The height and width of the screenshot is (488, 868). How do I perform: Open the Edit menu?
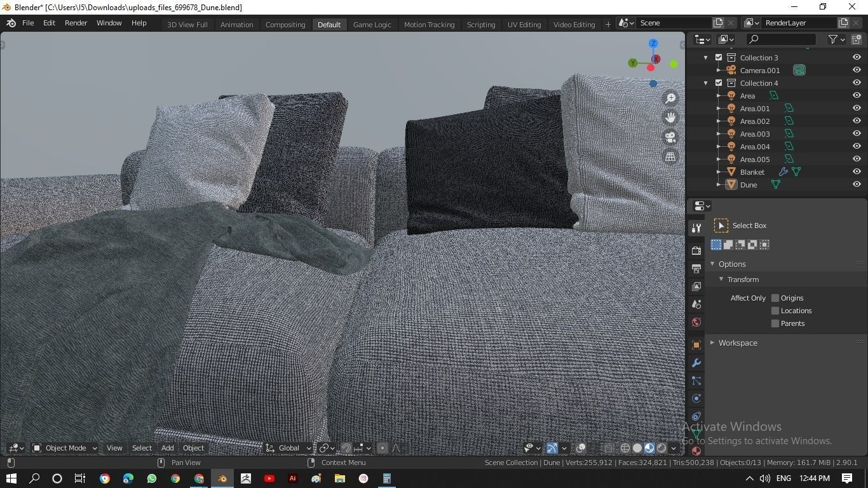coord(49,23)
